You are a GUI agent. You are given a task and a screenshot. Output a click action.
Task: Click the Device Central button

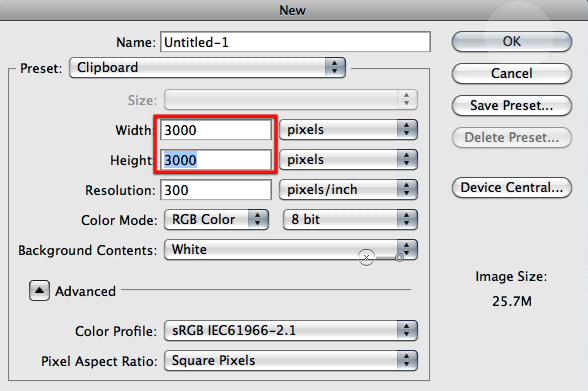[512, 187]
